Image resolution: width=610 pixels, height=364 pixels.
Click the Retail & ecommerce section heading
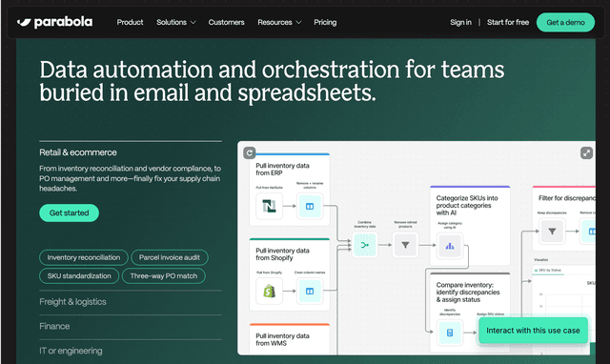(78, 152)
